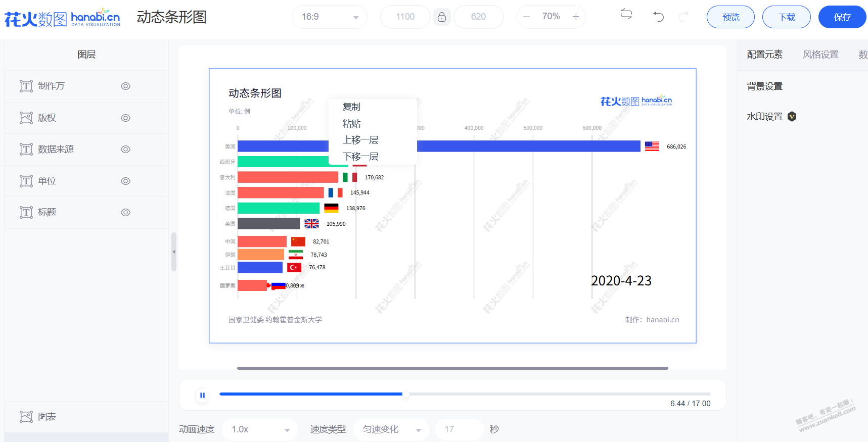The width and height of the screenshot is (868, 442).
Task: Click the 2020-4-23 date label on chart
Action: pos(621,281)
